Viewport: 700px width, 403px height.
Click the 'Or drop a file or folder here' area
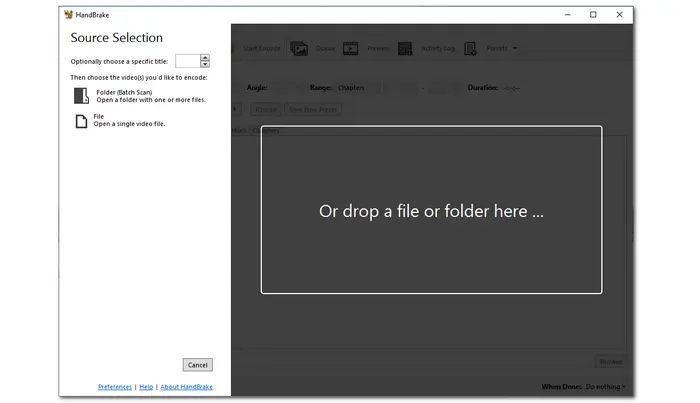tap(431, 210)
